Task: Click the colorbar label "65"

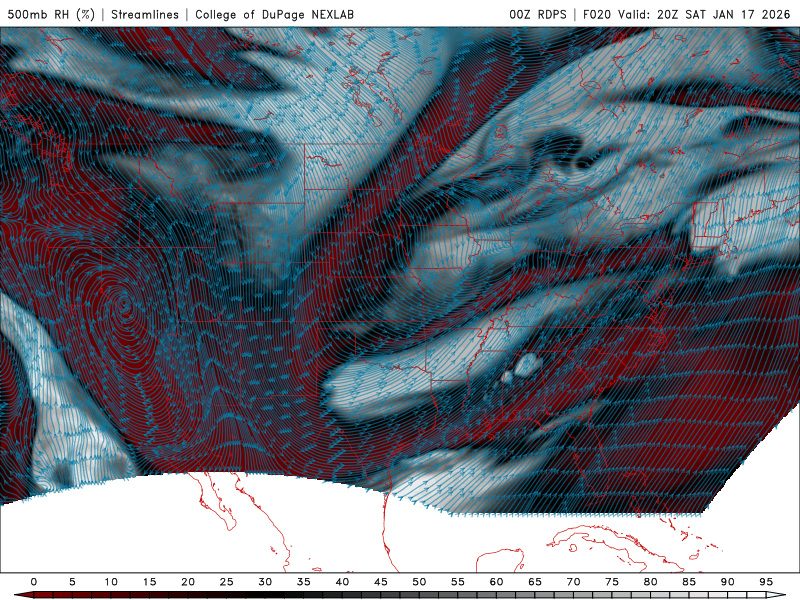Action: pyautogui.click(x=535, y=582)
